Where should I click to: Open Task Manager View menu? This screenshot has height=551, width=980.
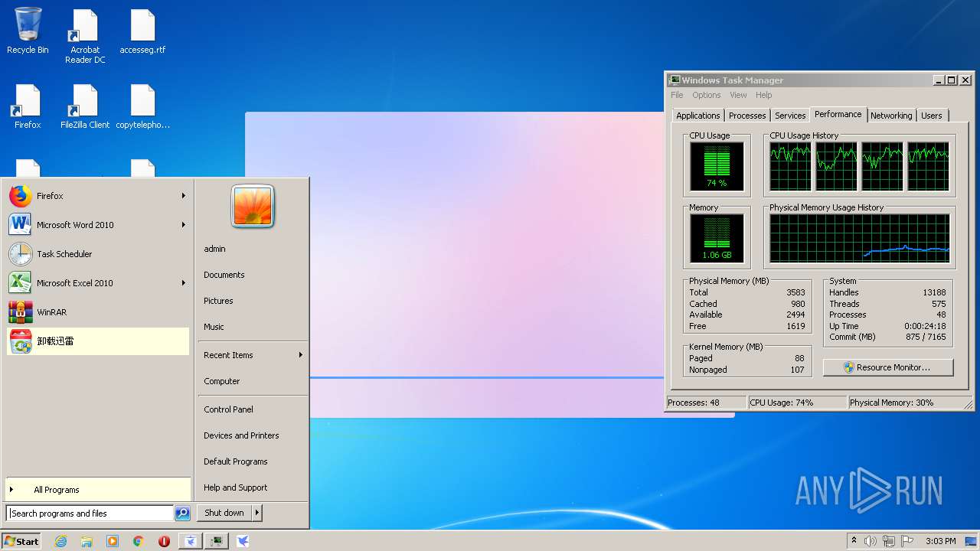[x=738, y=95]
